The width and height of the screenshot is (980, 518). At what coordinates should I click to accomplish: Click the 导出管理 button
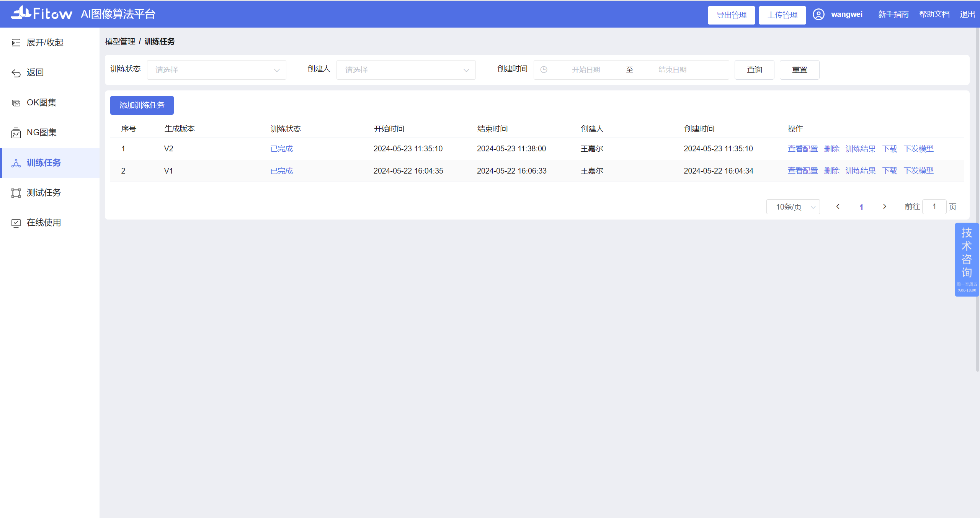click(x=731, y=15)
